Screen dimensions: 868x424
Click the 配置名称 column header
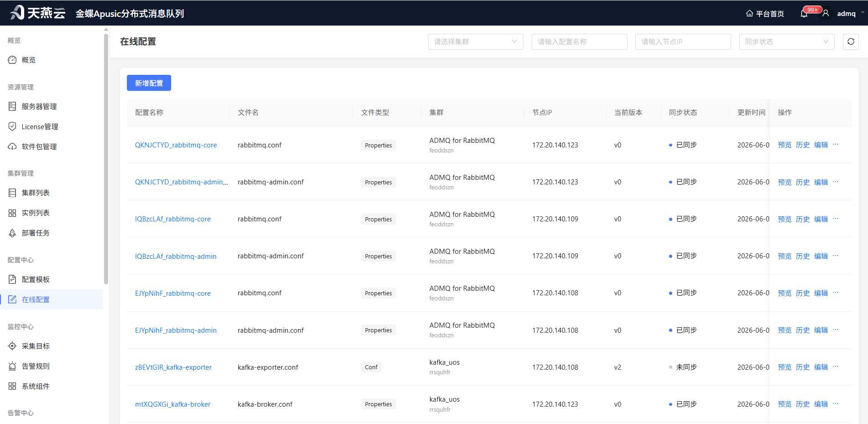pos(149,112)
